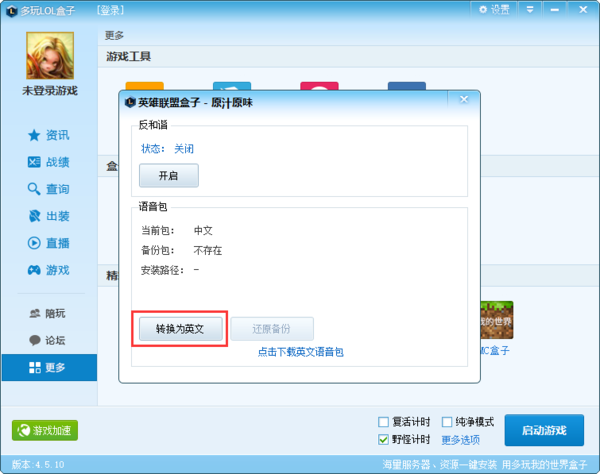Click the 状态: 关闭 status text
600x474 pixels.
click(168, 148)
